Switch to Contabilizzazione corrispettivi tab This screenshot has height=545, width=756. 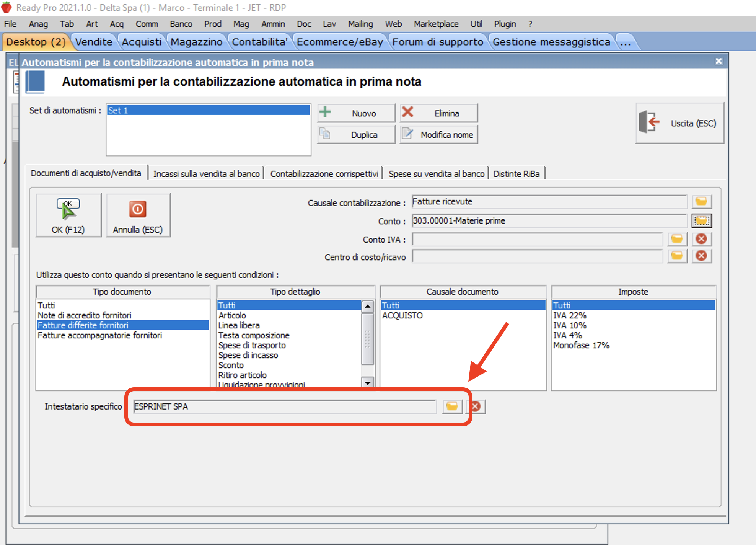coord(324,174)
